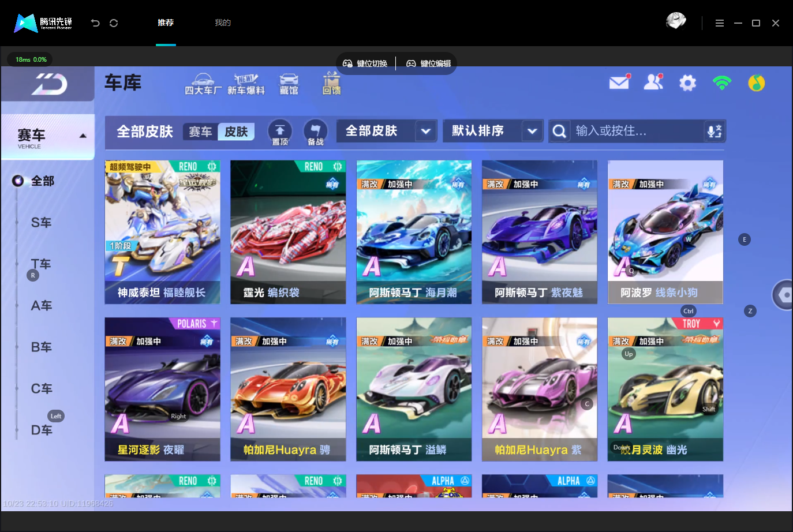Click the 键位编辑 button

point(429,63)
